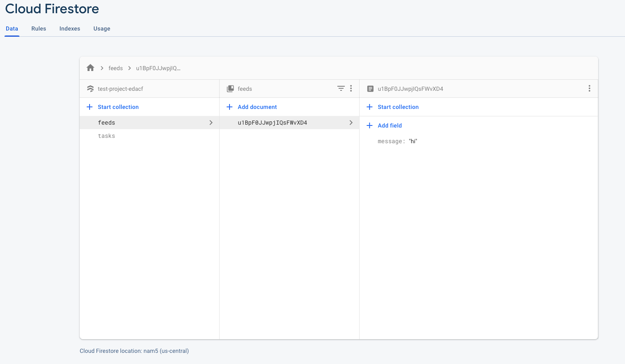
Task: Click the home icon in breadcrumb
Action: point(90,68)
